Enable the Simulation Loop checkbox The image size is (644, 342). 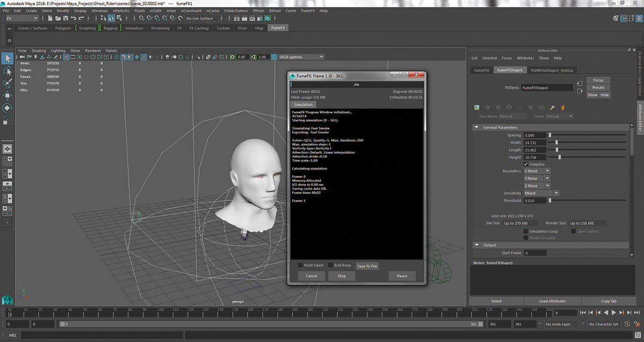point(526,232)
